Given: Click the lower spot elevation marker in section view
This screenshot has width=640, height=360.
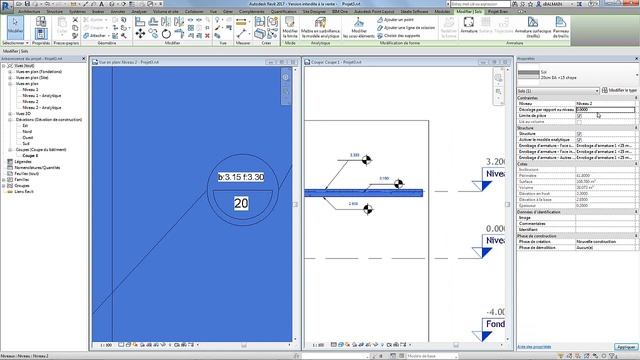Looking at the screenshot, I should pyautogui.click(x=368, y=209).
